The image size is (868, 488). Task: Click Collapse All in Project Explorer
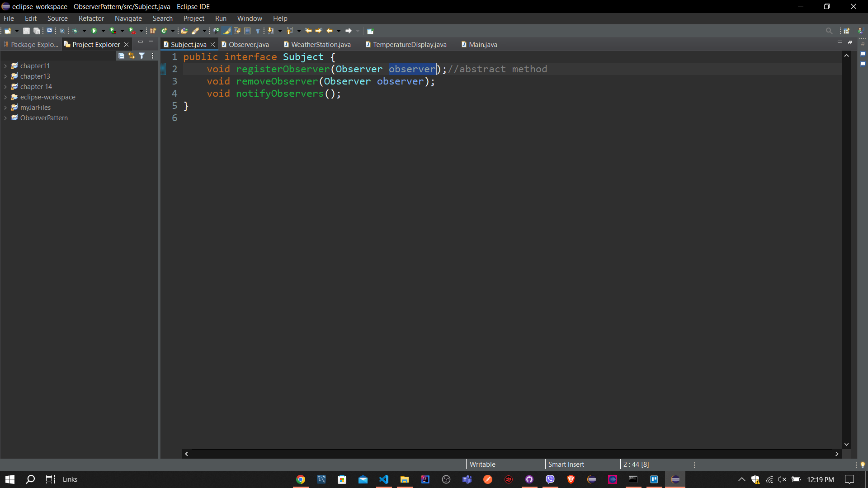[x=121, y=56]
